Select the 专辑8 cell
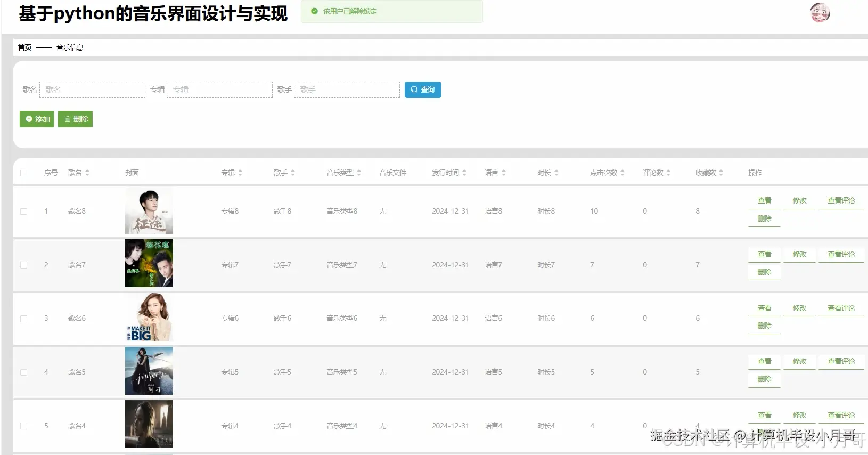868x455 pixels. 230,211
